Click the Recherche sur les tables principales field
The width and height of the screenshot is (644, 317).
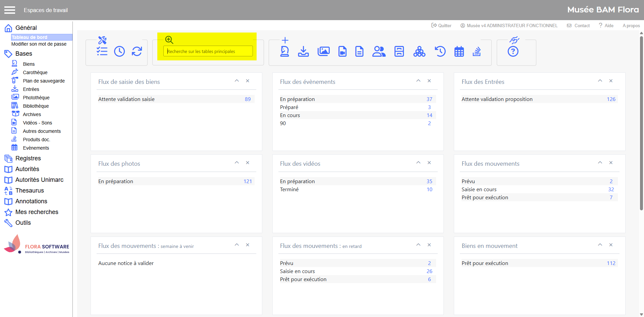pyautogui.click(x=208, y=51)
